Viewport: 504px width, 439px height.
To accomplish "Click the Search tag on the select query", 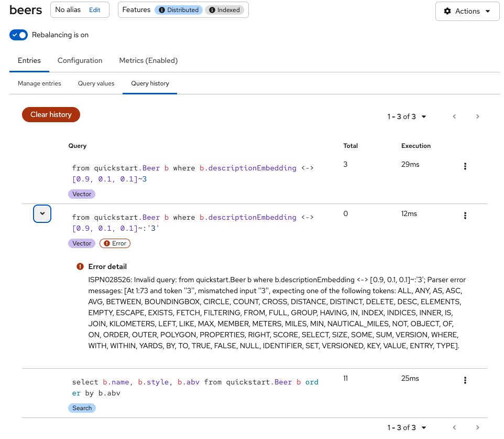I will [82, 408].
